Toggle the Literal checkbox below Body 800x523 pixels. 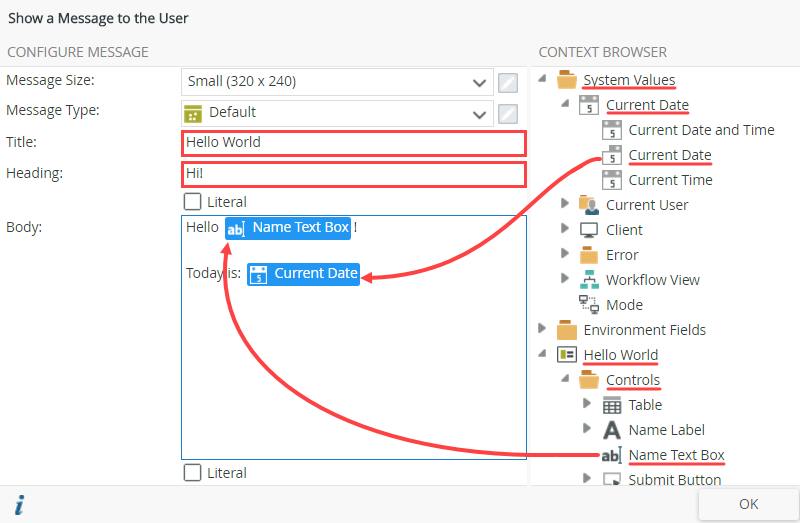click(x=193, y=472)
